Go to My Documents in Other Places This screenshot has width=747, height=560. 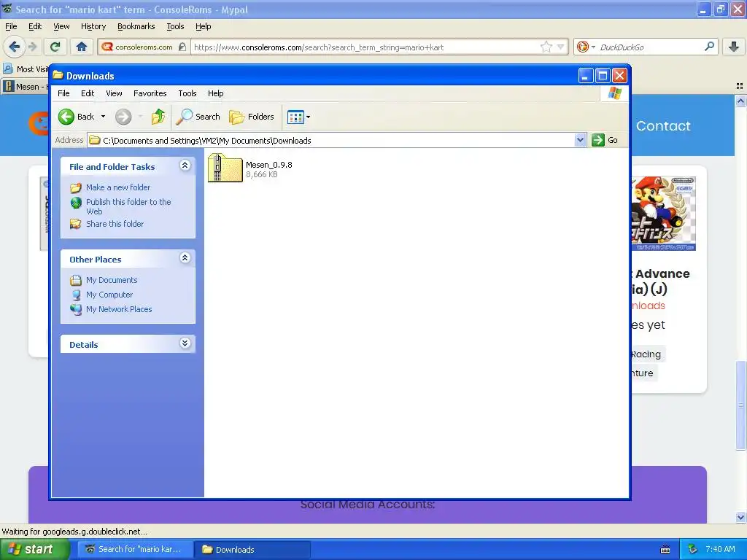[112, 280]
